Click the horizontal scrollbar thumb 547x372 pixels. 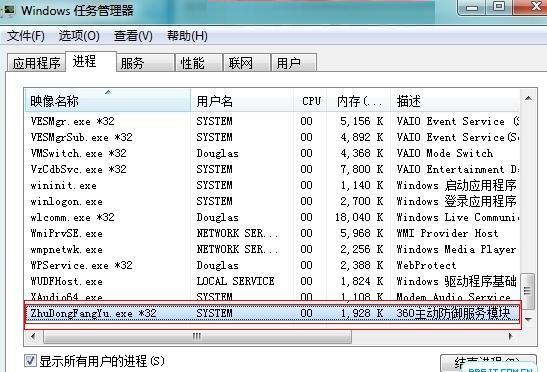point(197,336)
